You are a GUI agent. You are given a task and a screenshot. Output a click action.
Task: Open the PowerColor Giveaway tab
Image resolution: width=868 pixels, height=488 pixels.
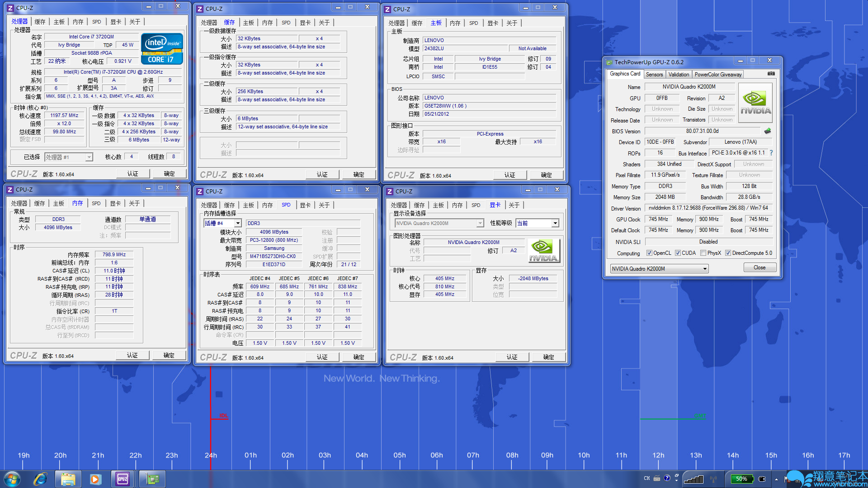718,75
